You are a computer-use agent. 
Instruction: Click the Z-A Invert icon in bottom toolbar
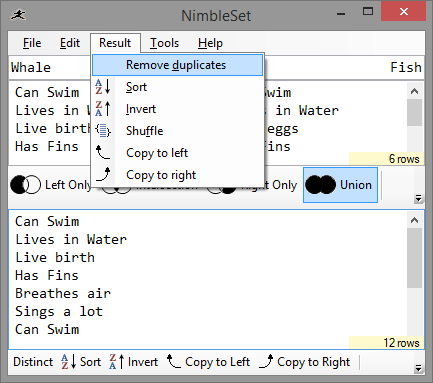tap(117, 362)
